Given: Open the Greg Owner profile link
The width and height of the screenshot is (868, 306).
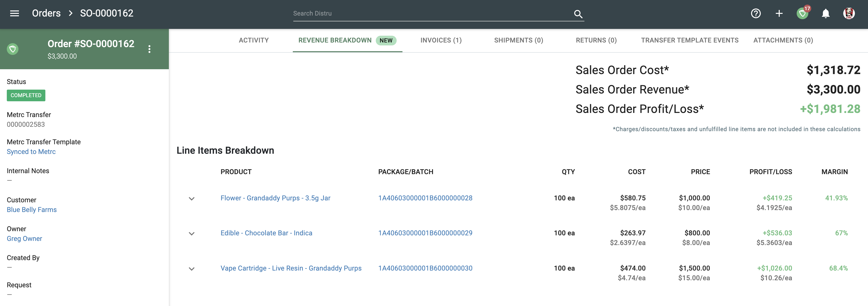Looking at the screenshot, I should (x=24, y=238).
